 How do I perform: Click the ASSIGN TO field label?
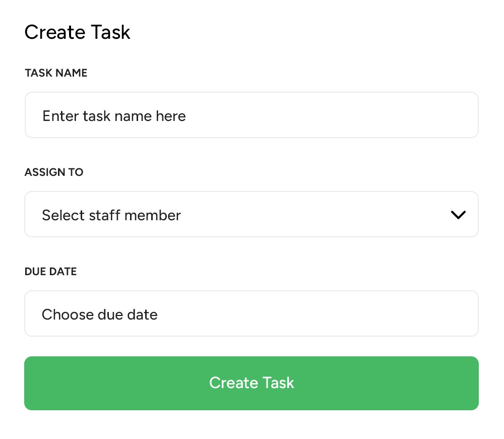tap(54, 172)
